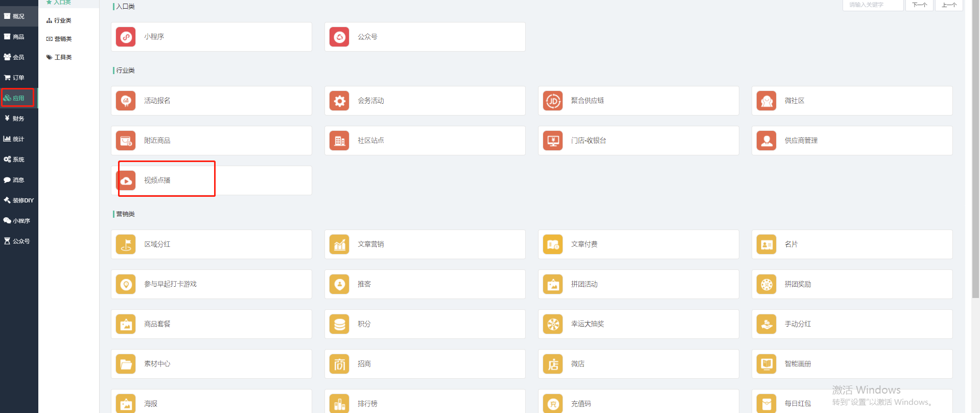Select the 微店 shop icon
The width and height of the screenshot is (980, 413).
[553, 364]
